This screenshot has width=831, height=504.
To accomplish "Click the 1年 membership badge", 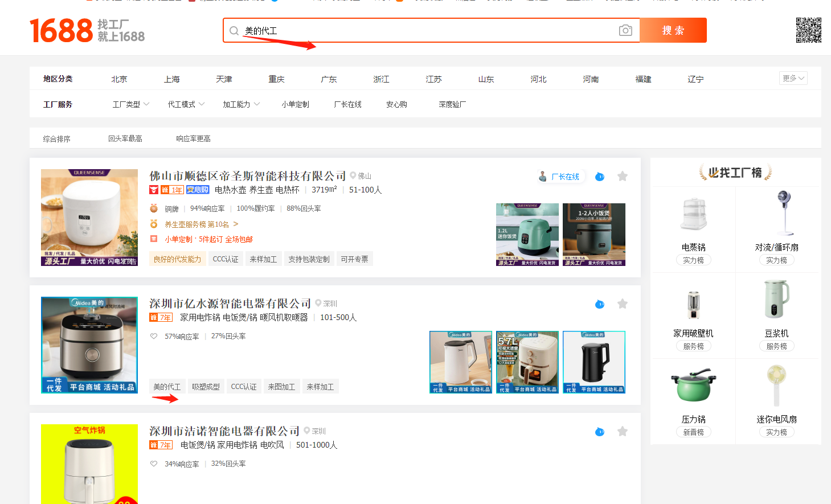I will click(x=172, y=190).
